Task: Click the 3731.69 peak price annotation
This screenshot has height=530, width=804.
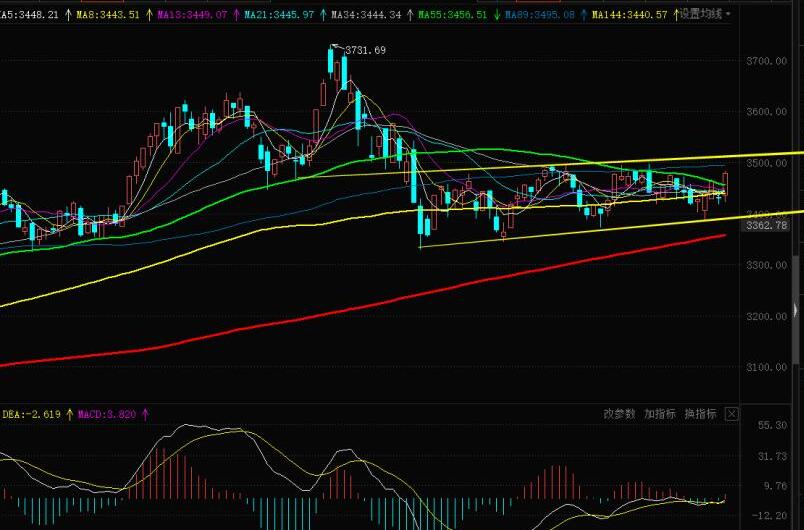Action: 365,50
